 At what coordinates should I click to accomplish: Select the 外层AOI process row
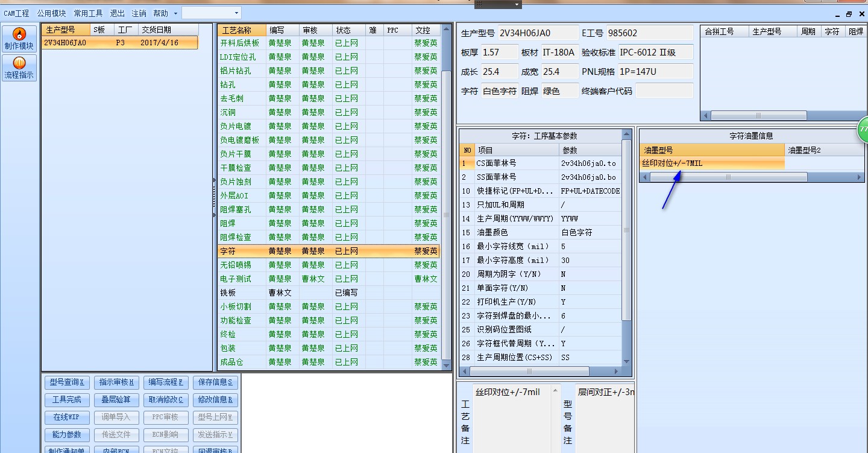pyautogui.click(x=329, y=195)
